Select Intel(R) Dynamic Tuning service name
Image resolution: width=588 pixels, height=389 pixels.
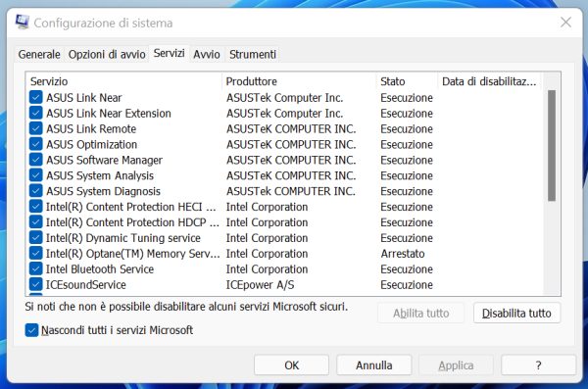(x=123, y=238)
